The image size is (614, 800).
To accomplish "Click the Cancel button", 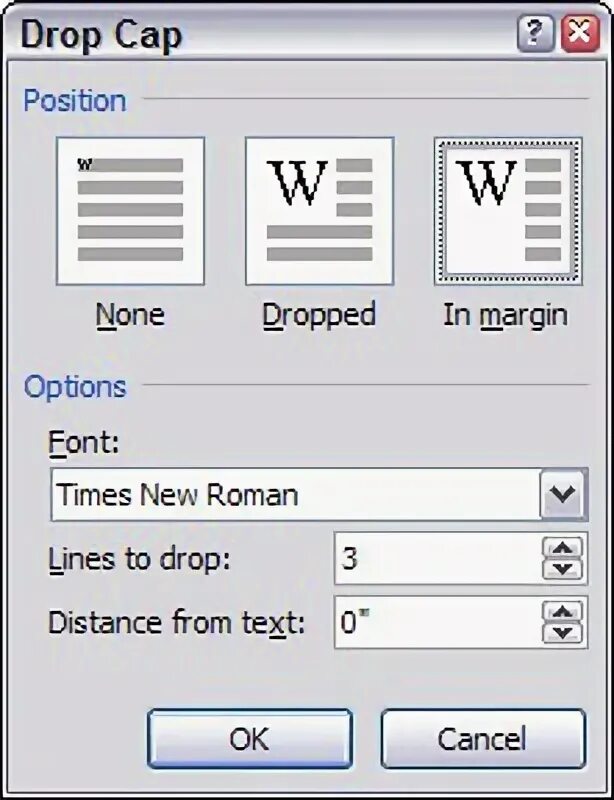I will pyautogui.click(x=482, y=738).
